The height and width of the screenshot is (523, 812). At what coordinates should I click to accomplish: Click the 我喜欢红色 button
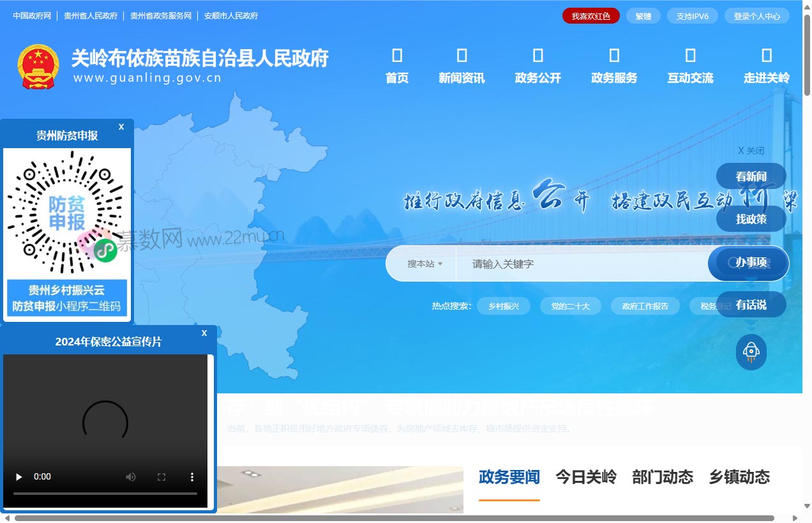point(590,16)
